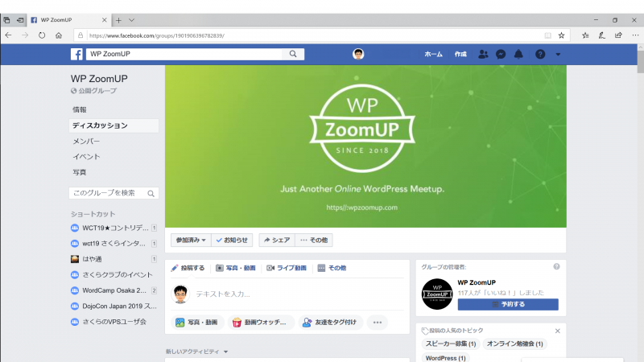
Task: Select 写真・動画 composer tab
Action: (x=236, y=268)
